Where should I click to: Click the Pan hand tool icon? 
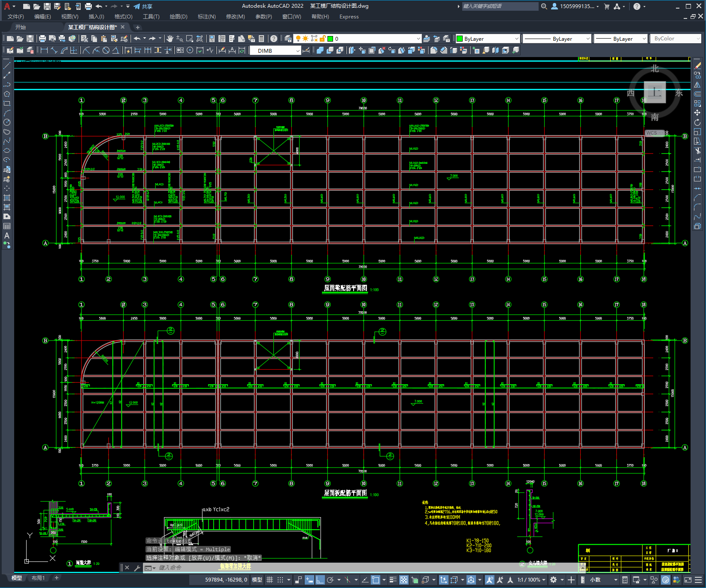coord(170,39)
